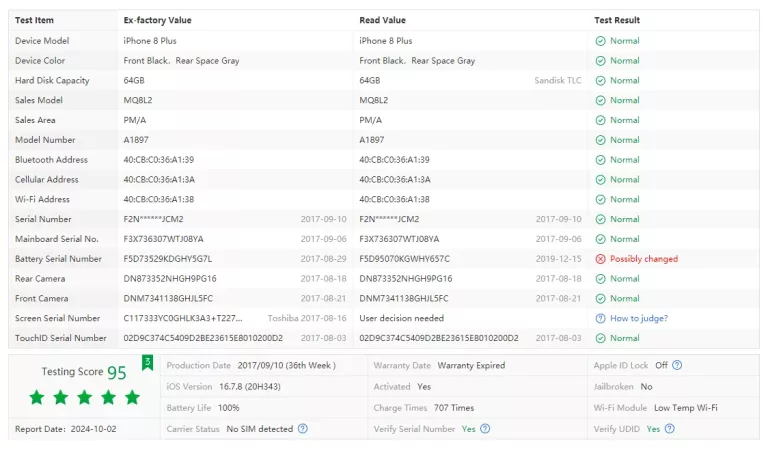The width and height of the screenshot is (768, 449).
Task: Click question icon before "How to judge?"
Action: pos(600,318)
